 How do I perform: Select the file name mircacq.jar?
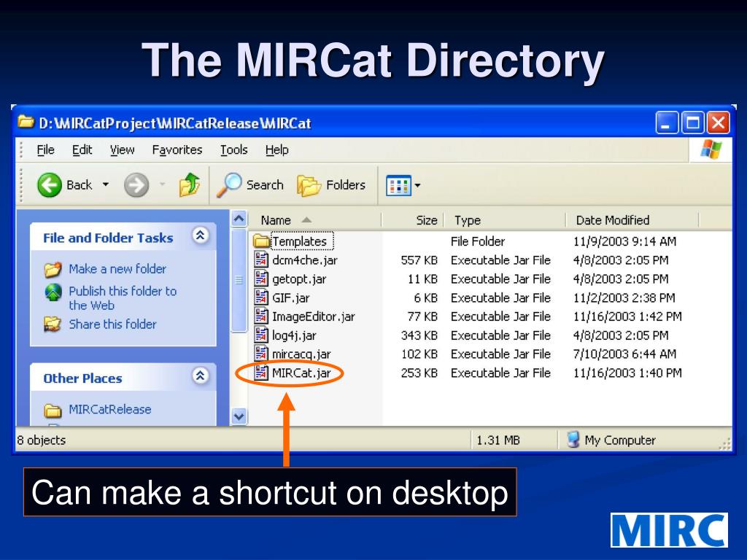[x=301, y=354]
